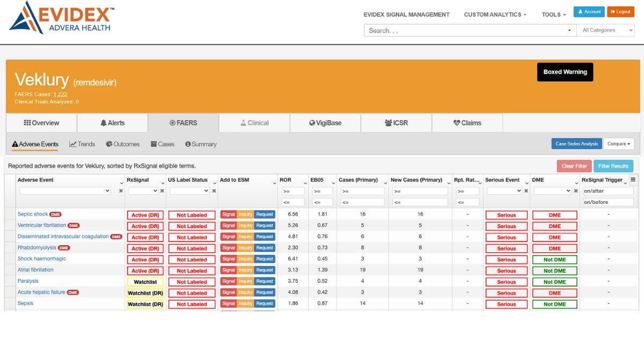Click Request button in Rhabdomyolysis row
Image resolution: width=644 pixels, height=337 pixels.
(265, 248)
